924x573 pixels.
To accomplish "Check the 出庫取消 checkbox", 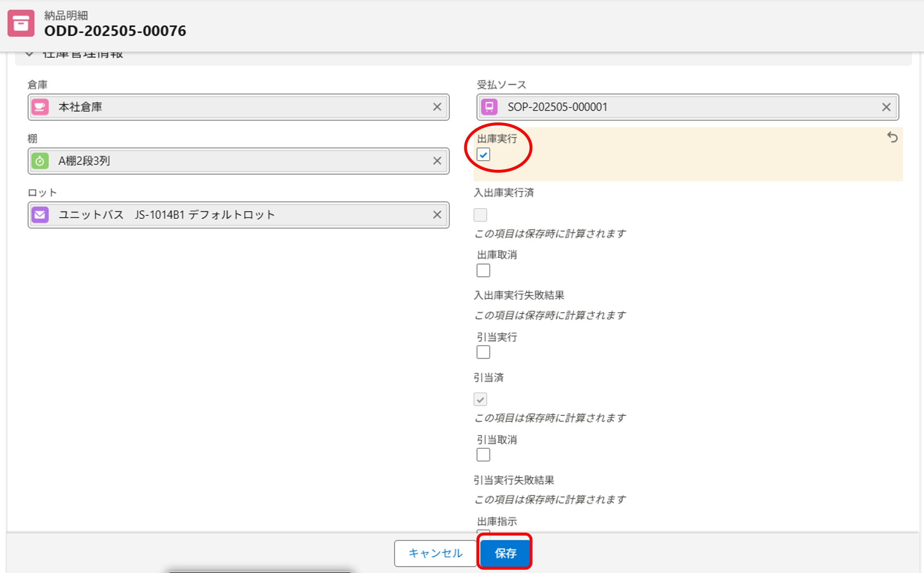I will point(483,271).
